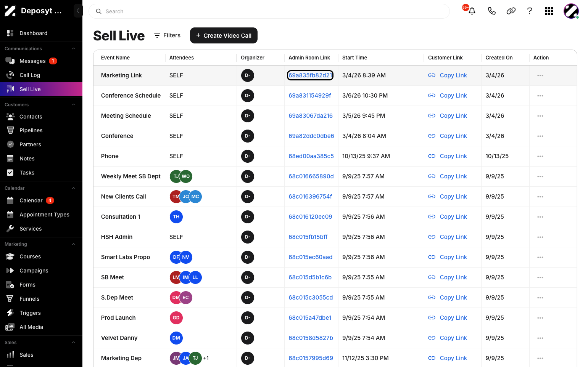This screenshot has width=588, height=367.
Task: Open the actions menu for HSH Admin
Action: pos(540,237)
